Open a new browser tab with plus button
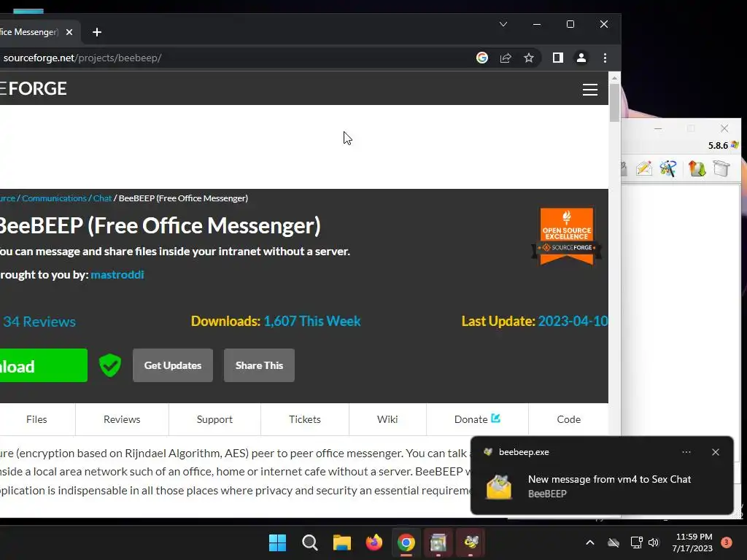 [97, 32]
